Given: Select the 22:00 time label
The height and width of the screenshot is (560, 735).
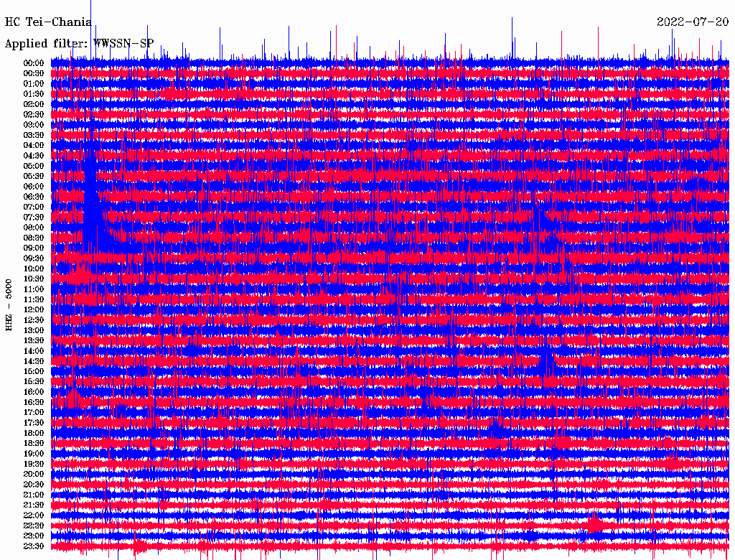Looking at the screenshot, I should [x=33, y=515].
